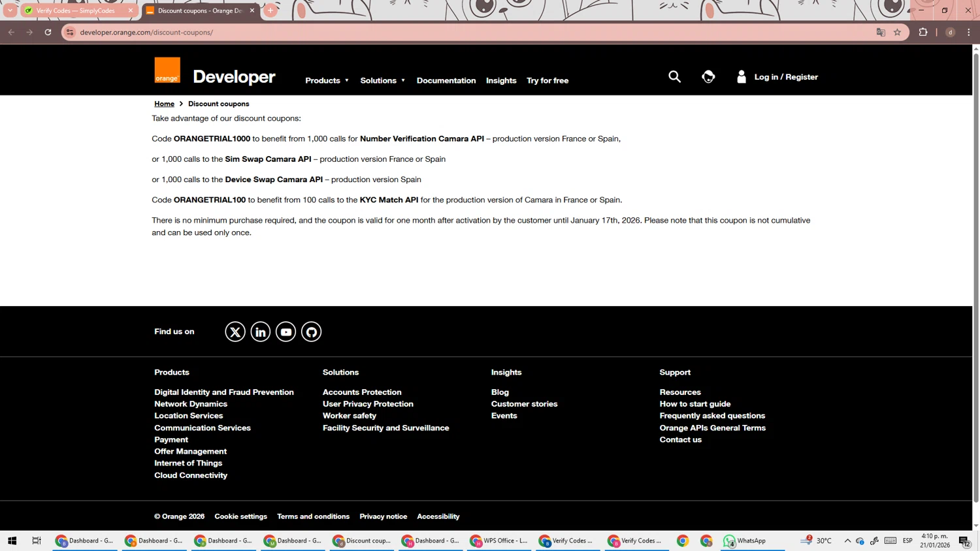Open the Windows Start menu
The image size is (980, 551).
point(12,541)
